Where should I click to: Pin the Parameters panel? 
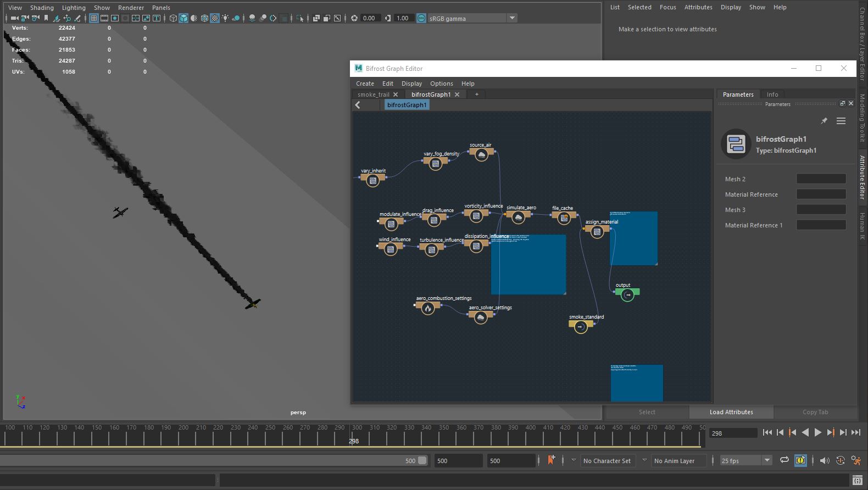coord(824,121)
